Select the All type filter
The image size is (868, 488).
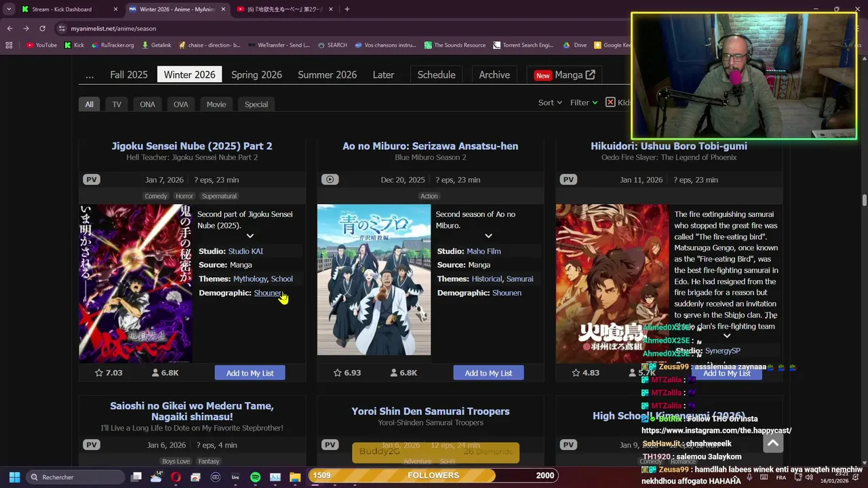tap(90, 104)
